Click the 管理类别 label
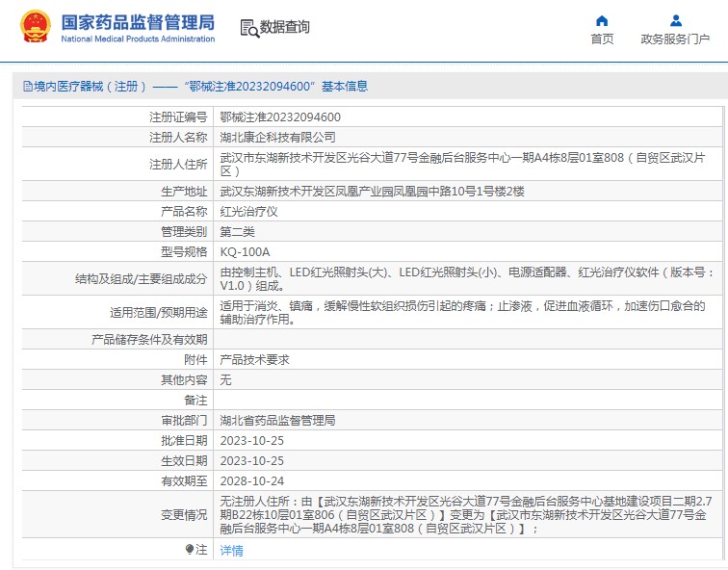Screen dimensions: 728x570 point(184,232)
